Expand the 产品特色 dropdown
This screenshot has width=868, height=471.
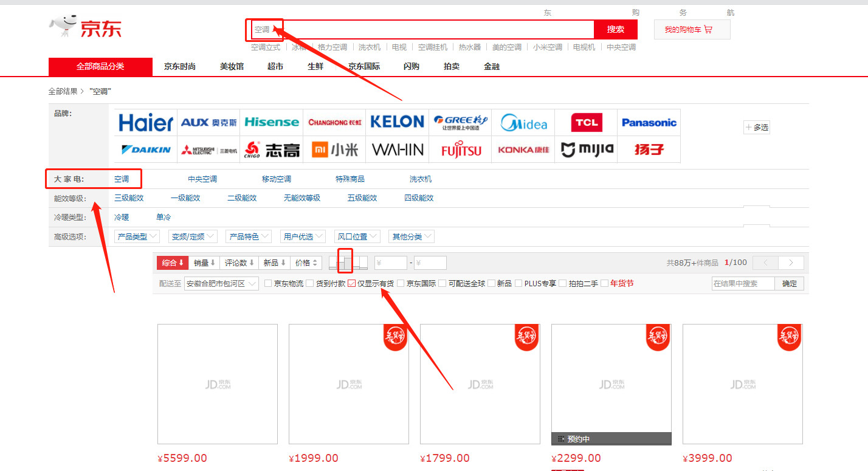(248, 236)
